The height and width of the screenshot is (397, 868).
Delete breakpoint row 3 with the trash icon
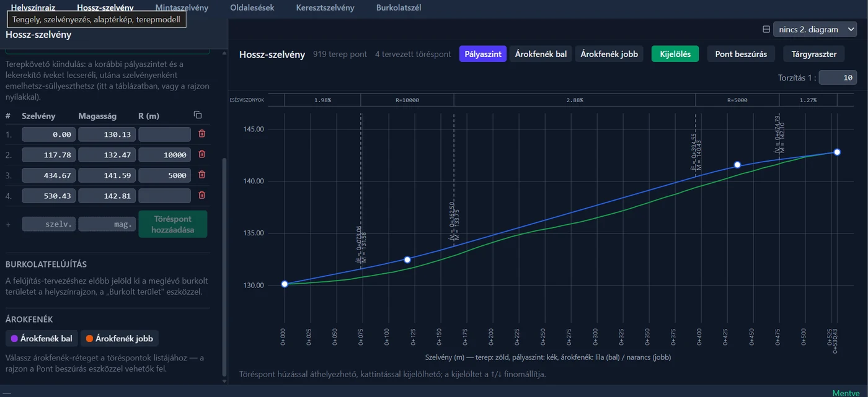coord(201,175)
